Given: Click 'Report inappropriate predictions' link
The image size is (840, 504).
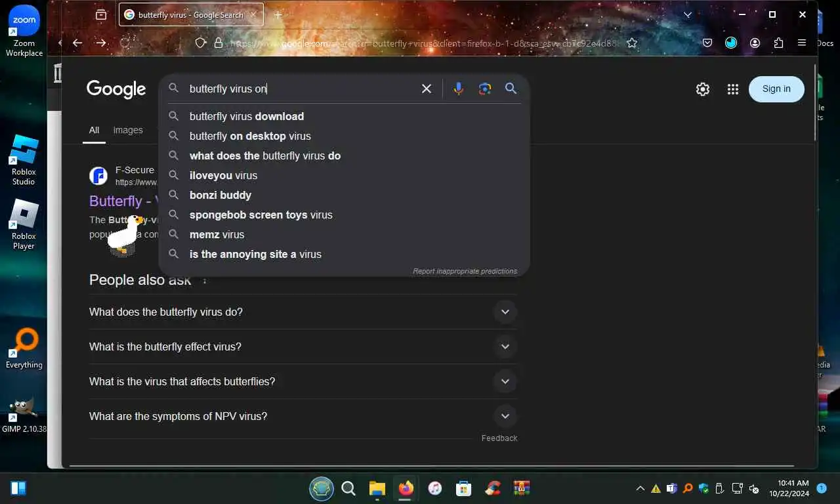Looking at the screenshot, I should click(465, 271).
